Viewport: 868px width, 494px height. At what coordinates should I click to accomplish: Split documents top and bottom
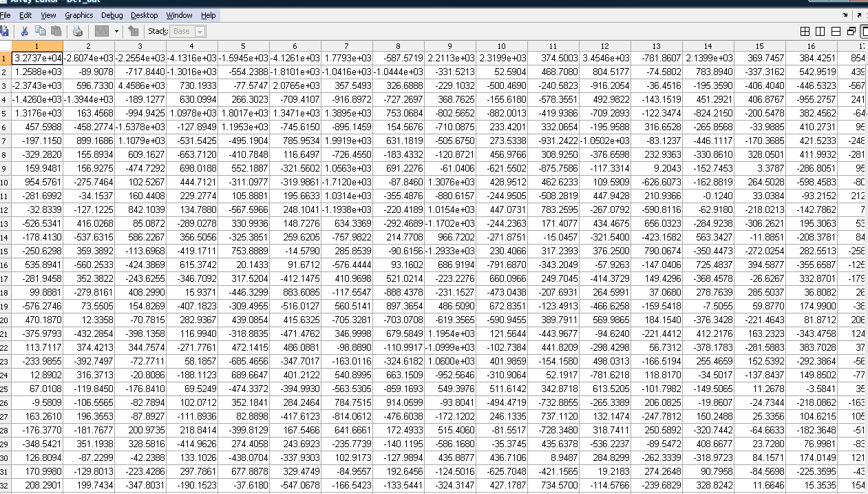tap(836, 31)
